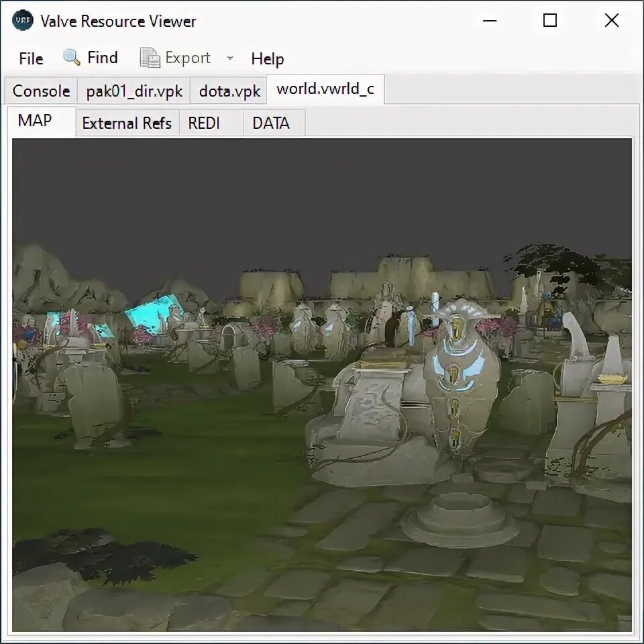Open the REDI sub-tab
The image size is (644, 644).
point(211,123)
